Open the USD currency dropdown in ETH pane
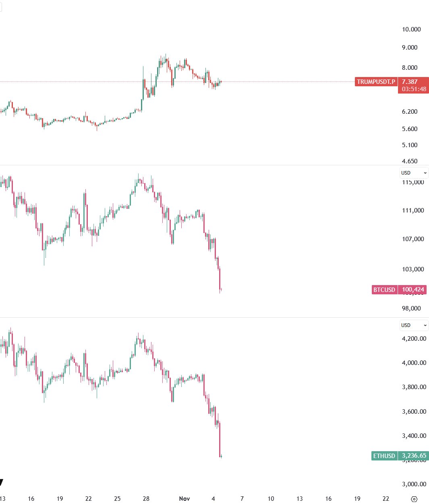This screenshot has width=429, height=504. [x=414, y=325]
